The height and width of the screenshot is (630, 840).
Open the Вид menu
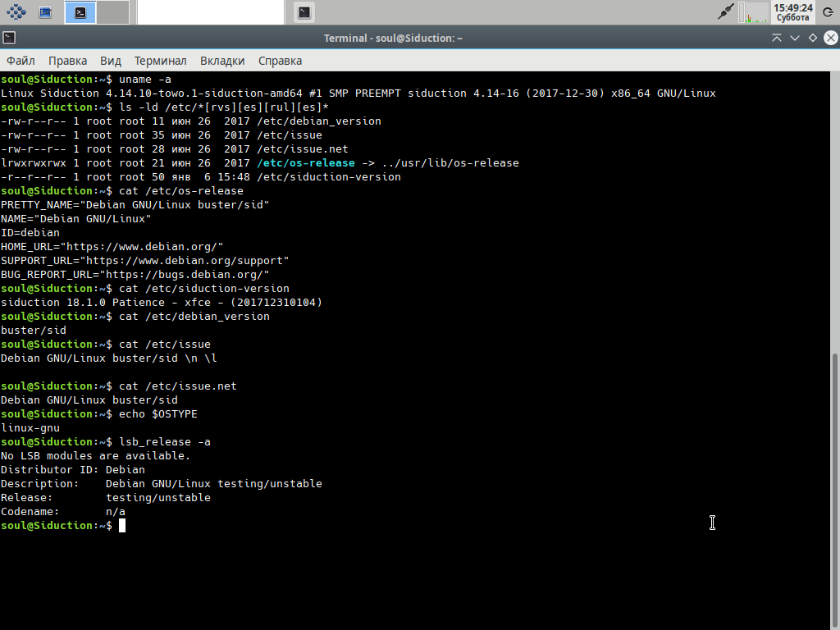click(x=111, y=61)
